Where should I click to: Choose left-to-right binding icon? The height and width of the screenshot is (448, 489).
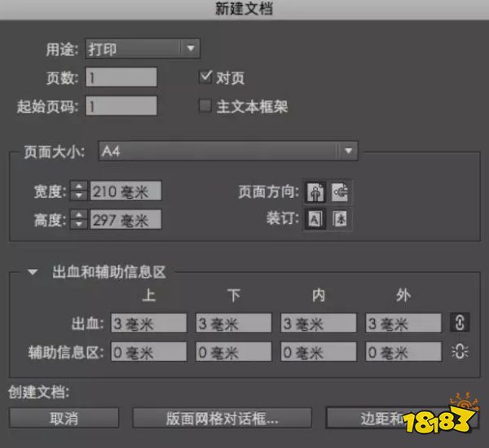tap(315, 218)
